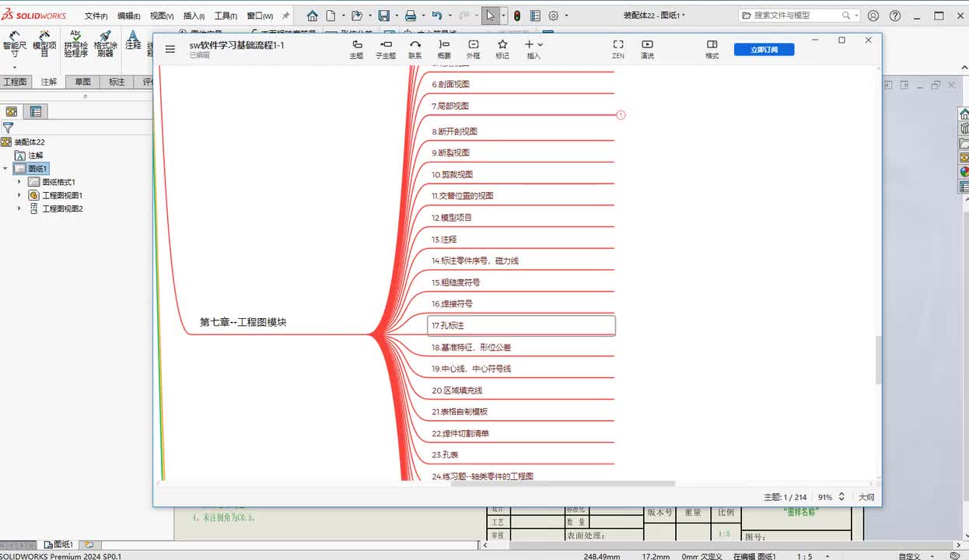Toggle the 格式 format panel
Image resolution: width=969 pixels, height=560 pixels.
(712, 49)
